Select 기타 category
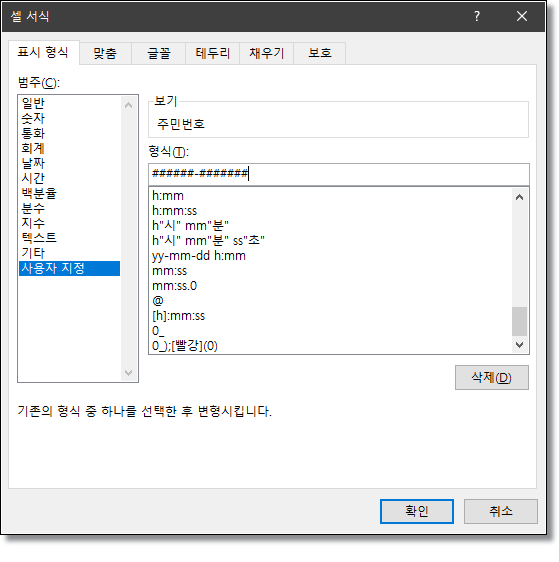 70,253
